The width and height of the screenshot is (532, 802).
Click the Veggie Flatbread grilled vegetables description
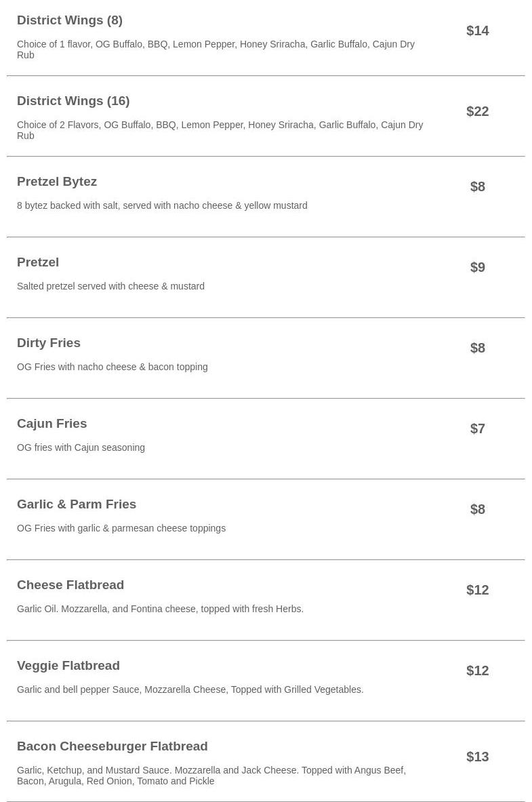(190, 689)
